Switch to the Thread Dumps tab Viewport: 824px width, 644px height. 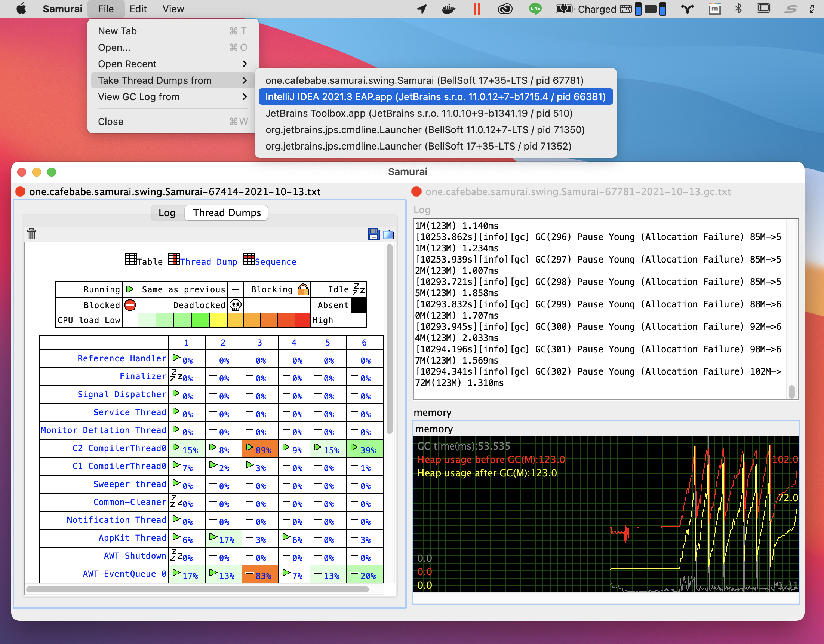[x=227, y=213]
